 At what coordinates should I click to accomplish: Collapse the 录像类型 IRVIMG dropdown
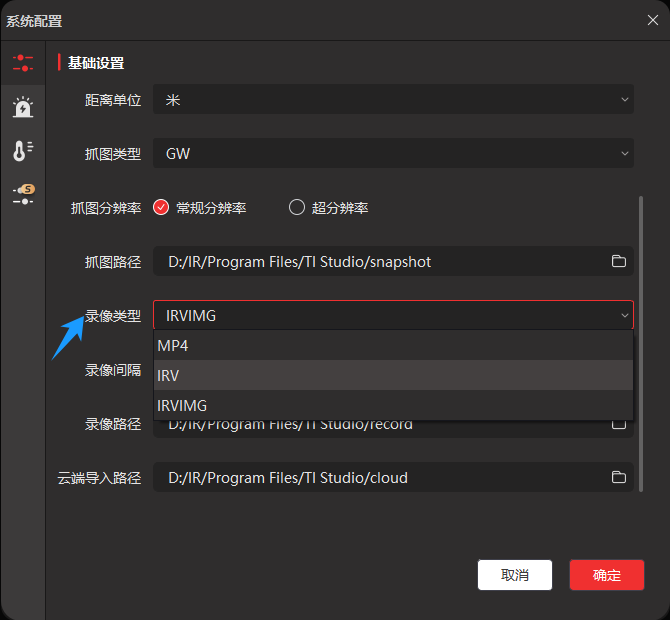click(393, 316)
